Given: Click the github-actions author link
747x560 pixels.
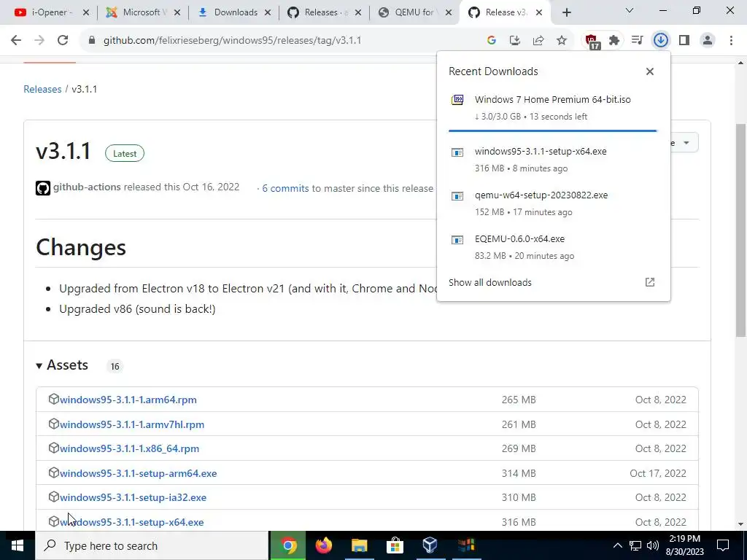Looking at the screenshot, I should (x=87, y=187).
